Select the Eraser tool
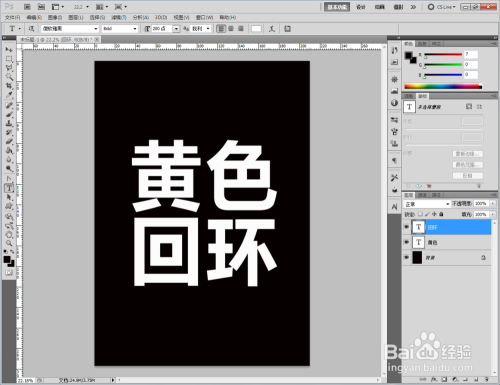 (9, 142)
